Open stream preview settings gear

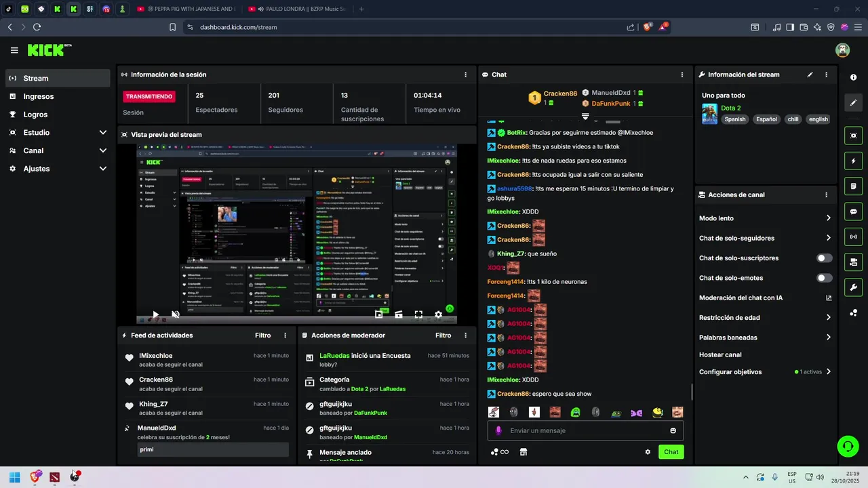point(438,314)
